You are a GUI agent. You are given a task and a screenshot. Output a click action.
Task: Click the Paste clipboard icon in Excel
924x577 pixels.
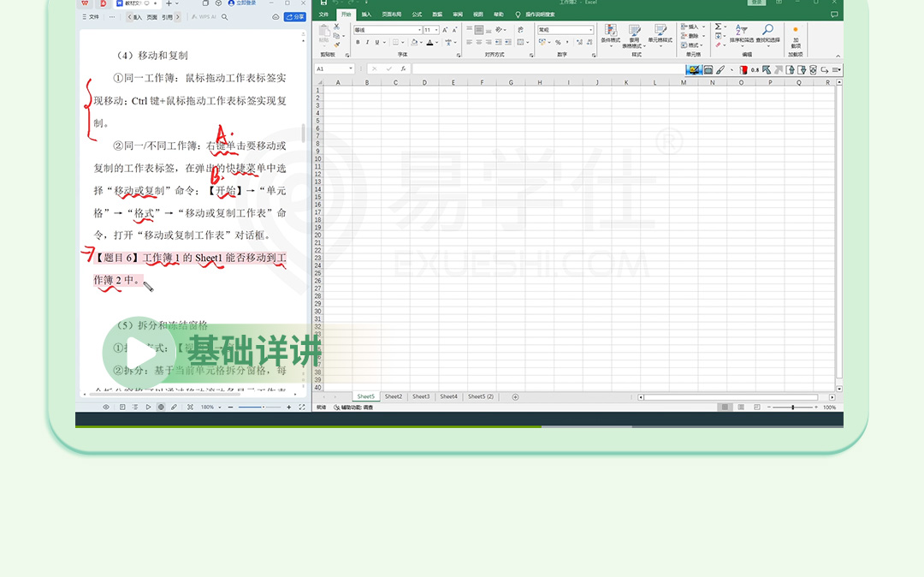(324, 31)
